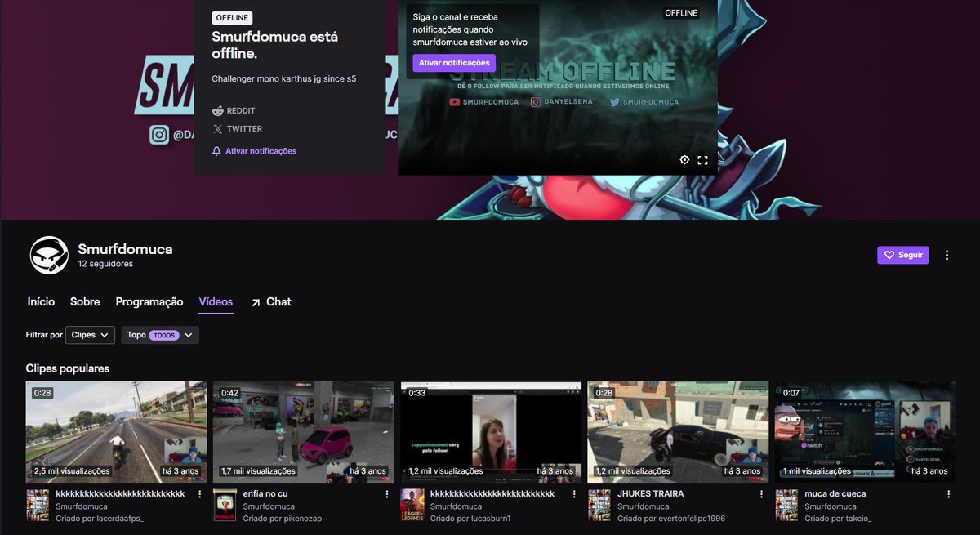
Task: Open options for lucasburn1 clip
Action: (x=574, y=494)
